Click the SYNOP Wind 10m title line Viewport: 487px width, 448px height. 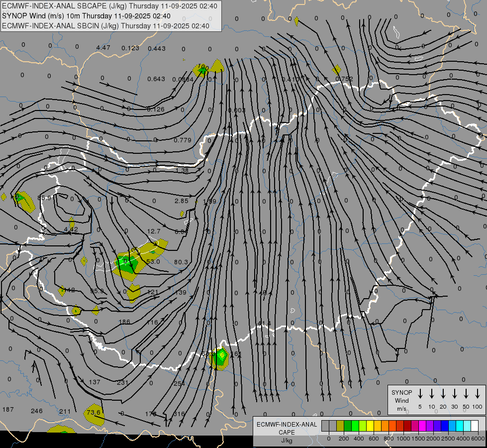(x=86, y=16)
